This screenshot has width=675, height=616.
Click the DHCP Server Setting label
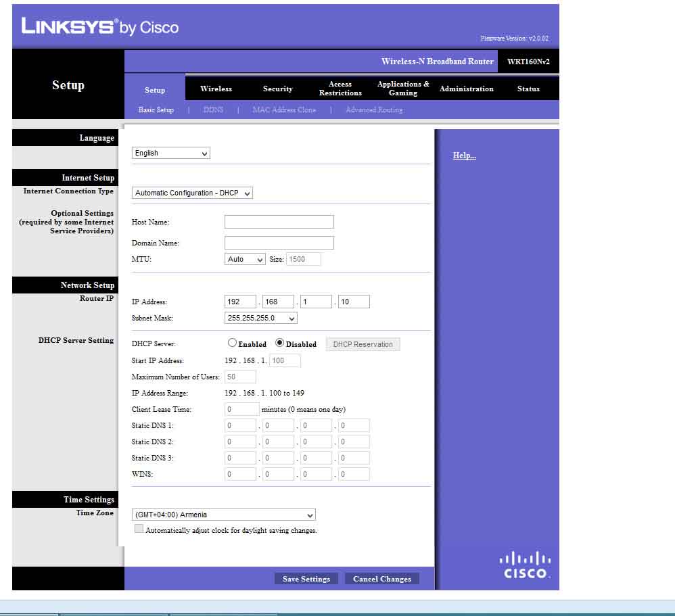click(x=76, y=340)
